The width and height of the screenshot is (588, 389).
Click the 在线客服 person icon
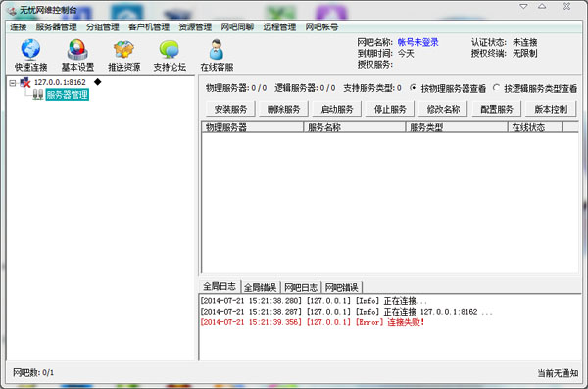(217, 49)
